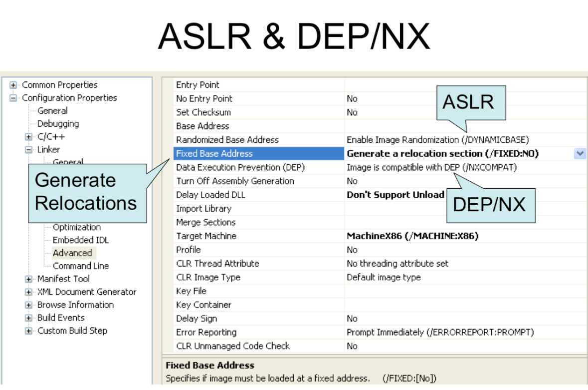The width and height of the screenshot is (588, 390).
Task: Expand the Custom Build Step node
Action: [29, 331]
